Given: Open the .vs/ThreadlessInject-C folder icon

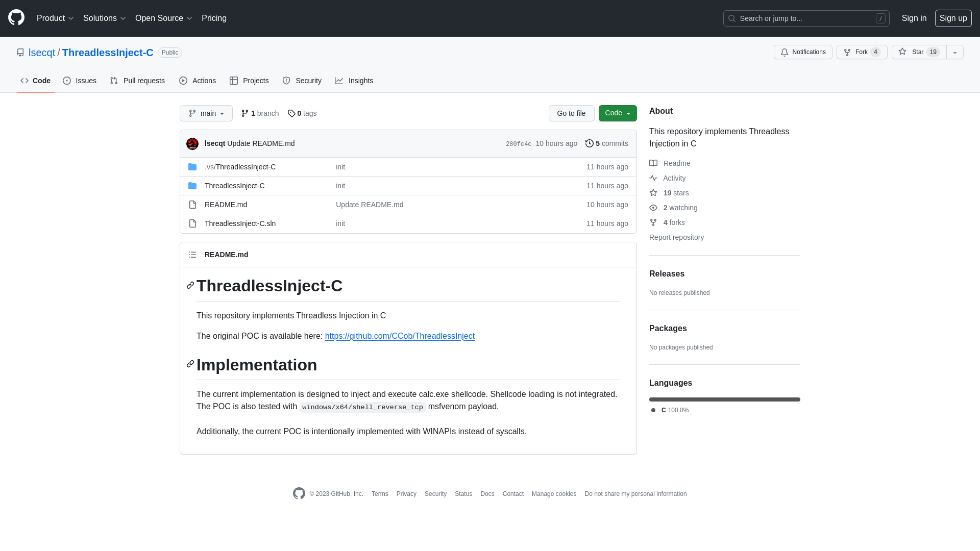Looking at the screenshot, I should click(192, 167).
